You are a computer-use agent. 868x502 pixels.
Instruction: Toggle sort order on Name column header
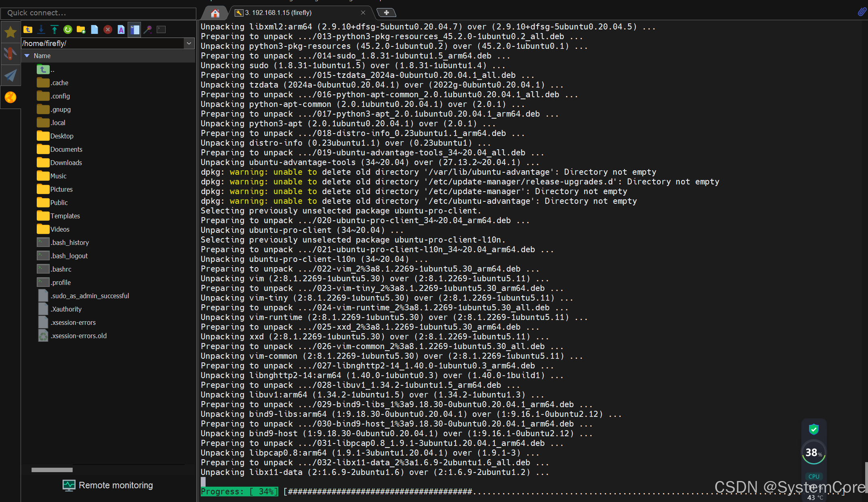click(x=42, y=56)
